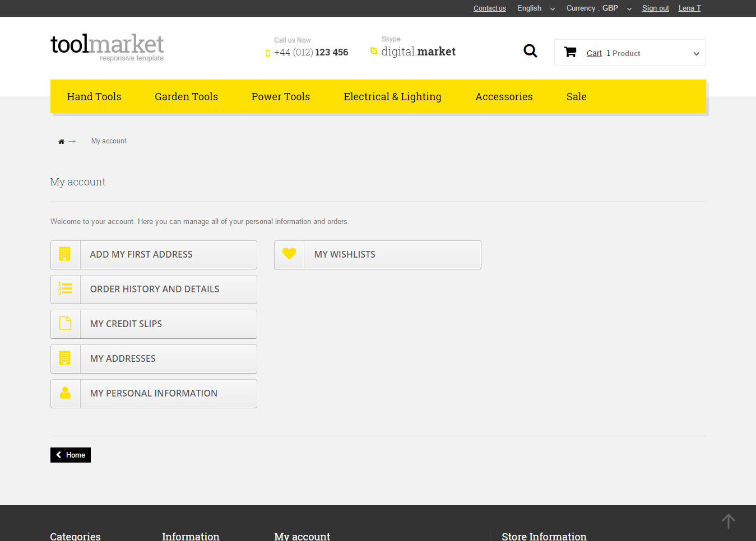Click the home icon in breadcrumb
The height and width of the screenshot is (541, 756).
point(61,142)
